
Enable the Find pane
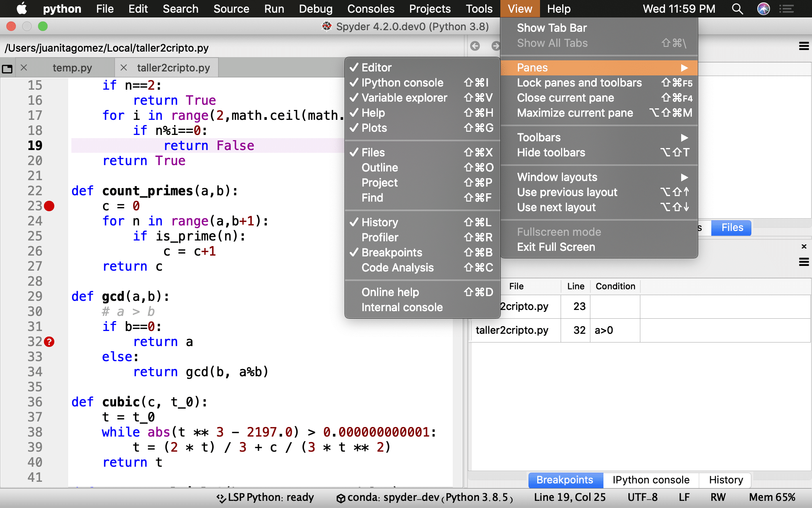[x=423, y=198]
